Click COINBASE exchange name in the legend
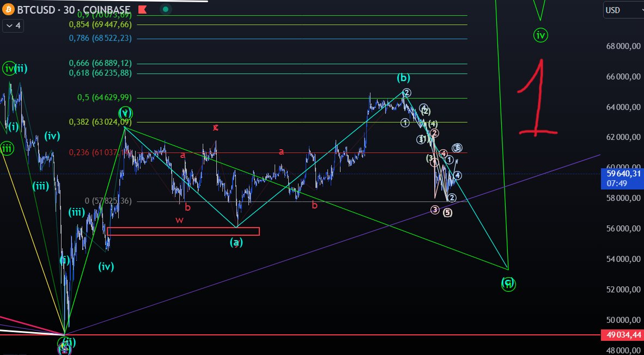 tap(107, 9)
